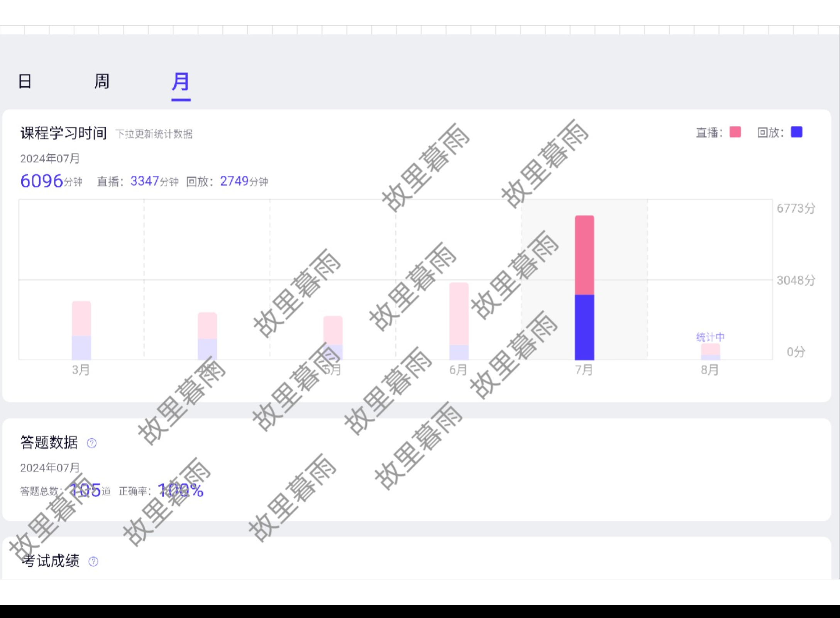
Task: Click the blue 回放 segment of the 7月 bar
Action: (x=584, y=328)
